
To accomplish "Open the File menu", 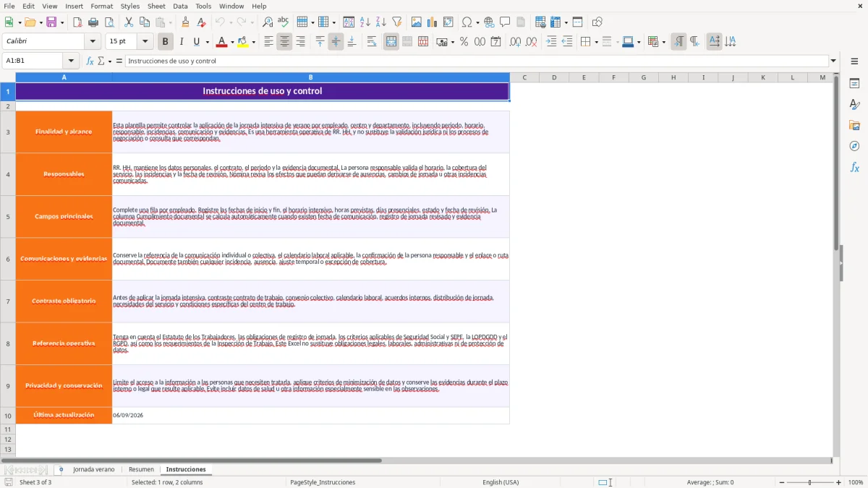I will coord(9,6).
